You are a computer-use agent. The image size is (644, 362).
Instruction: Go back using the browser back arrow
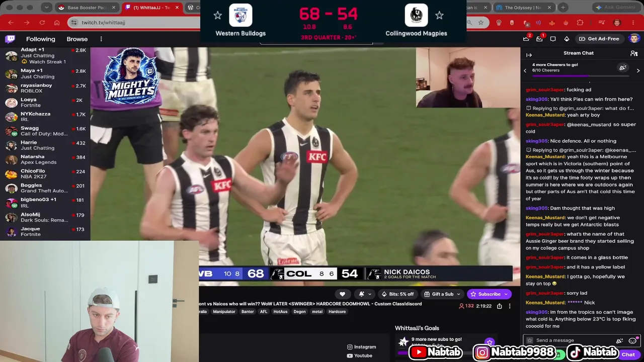[x=11, y=23]
